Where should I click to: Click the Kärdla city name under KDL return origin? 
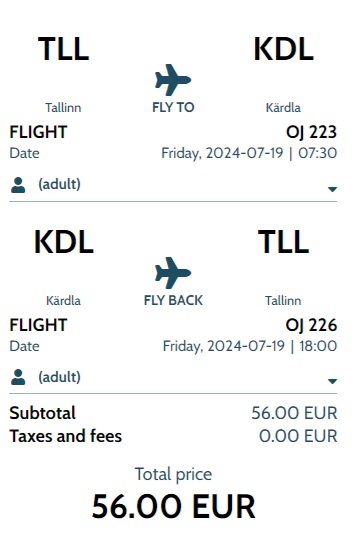point(64,301)
